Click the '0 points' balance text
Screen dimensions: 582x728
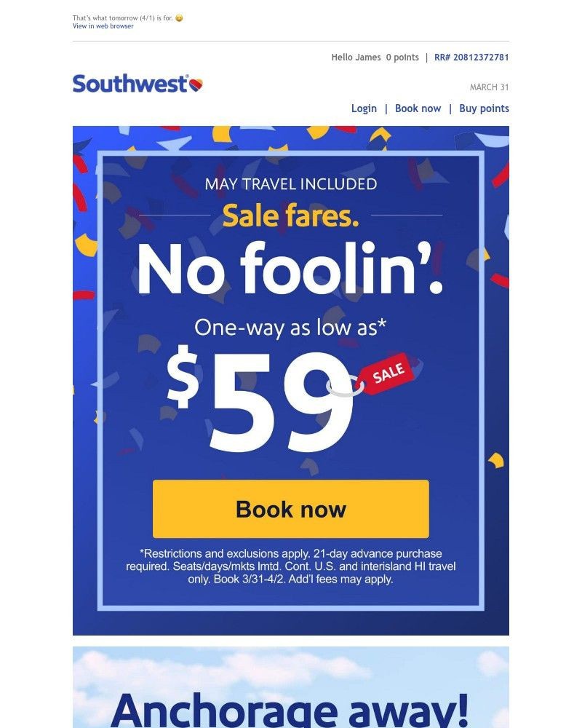(404, 57)
